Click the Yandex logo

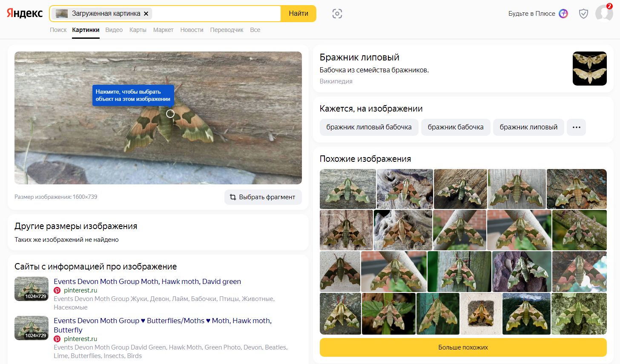pos(25,14)
